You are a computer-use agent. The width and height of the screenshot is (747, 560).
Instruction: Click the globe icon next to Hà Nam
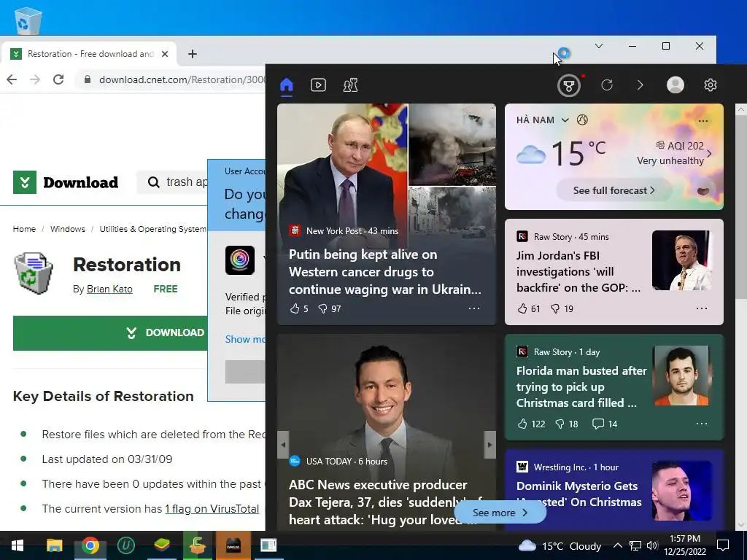pos(582,120)
